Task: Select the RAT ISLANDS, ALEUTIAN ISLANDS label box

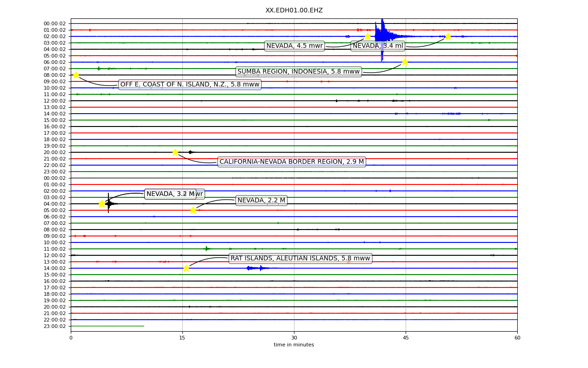Action: click(300, 258)
